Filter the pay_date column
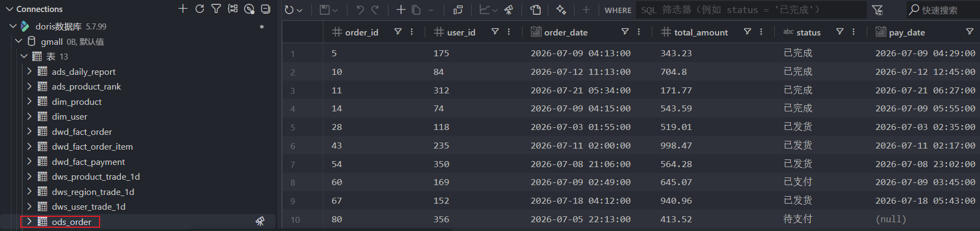 point(970,32)
